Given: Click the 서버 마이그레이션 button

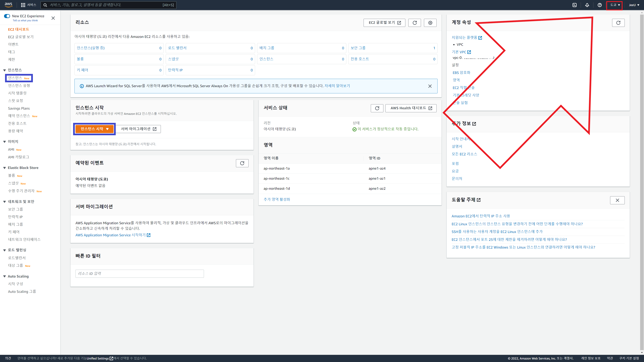Looking at the screenshot, I should pyautogui.click(x=139, y=129).
